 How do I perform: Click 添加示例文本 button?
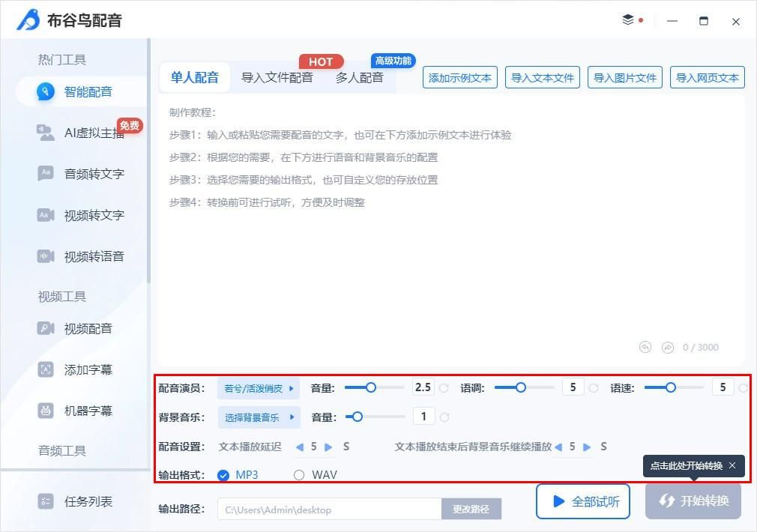point(459,78)
